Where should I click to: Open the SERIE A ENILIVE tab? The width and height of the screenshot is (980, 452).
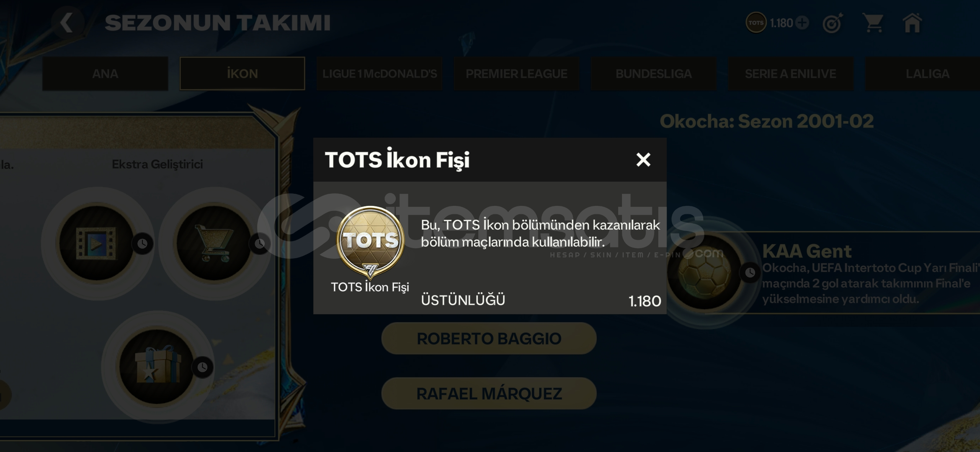click(x=790, y=74)
